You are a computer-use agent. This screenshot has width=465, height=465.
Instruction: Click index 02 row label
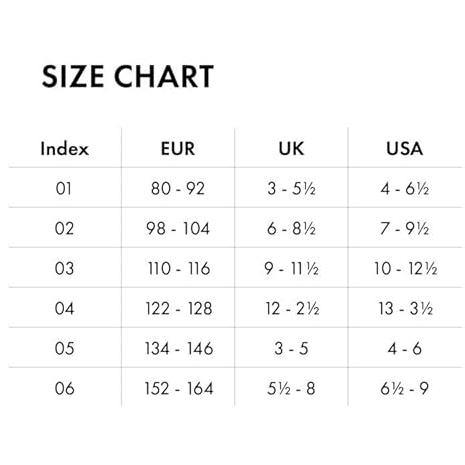click(64, 228)
